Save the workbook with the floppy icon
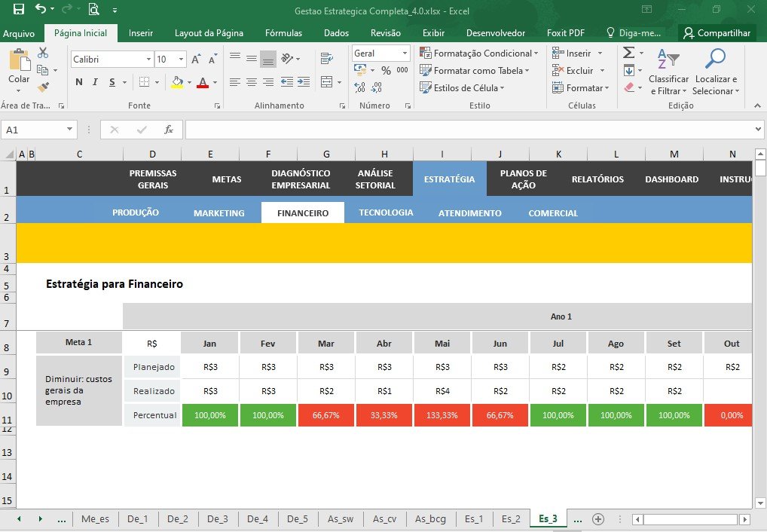This screenshot has height=532, width=767. [19, 9]
